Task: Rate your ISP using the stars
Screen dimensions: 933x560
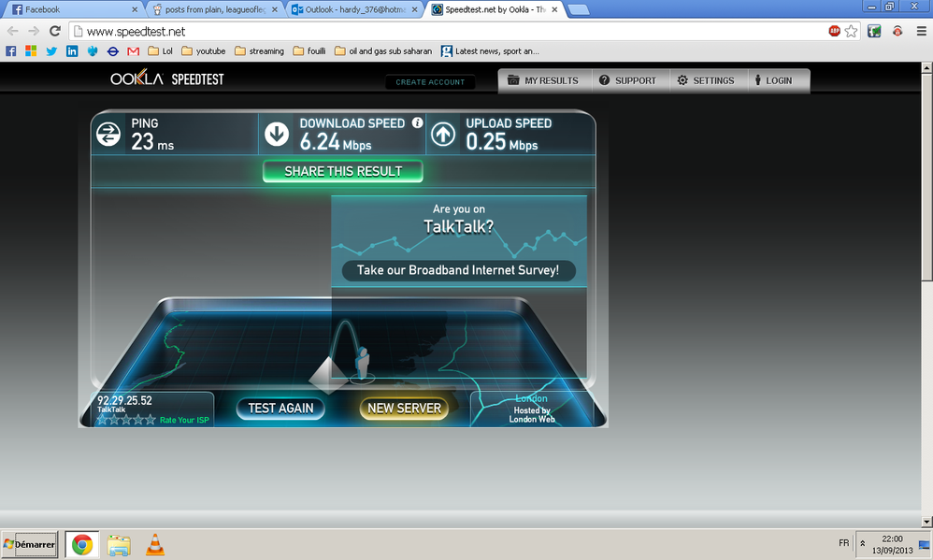Action: click(126, 420)
